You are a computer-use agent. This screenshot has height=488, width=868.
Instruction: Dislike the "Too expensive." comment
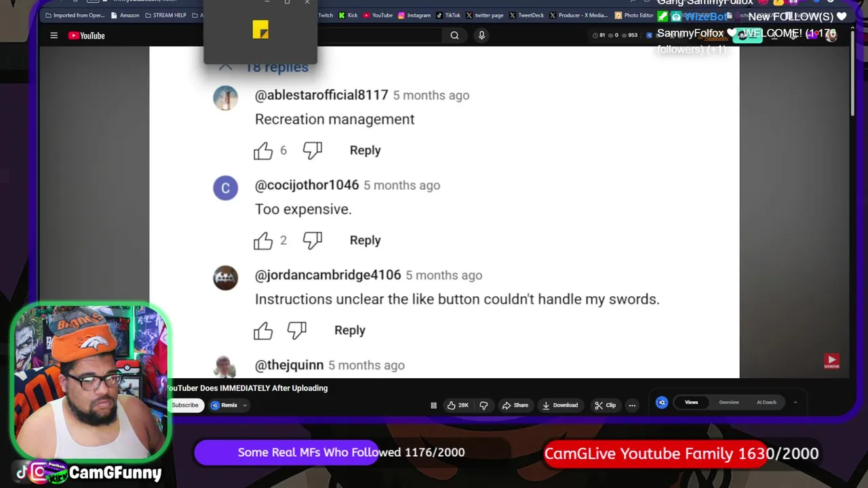pos(313,241)
